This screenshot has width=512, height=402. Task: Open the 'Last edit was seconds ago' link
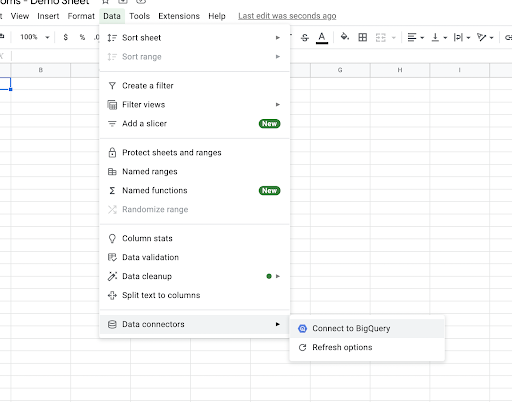pos(287,16)
